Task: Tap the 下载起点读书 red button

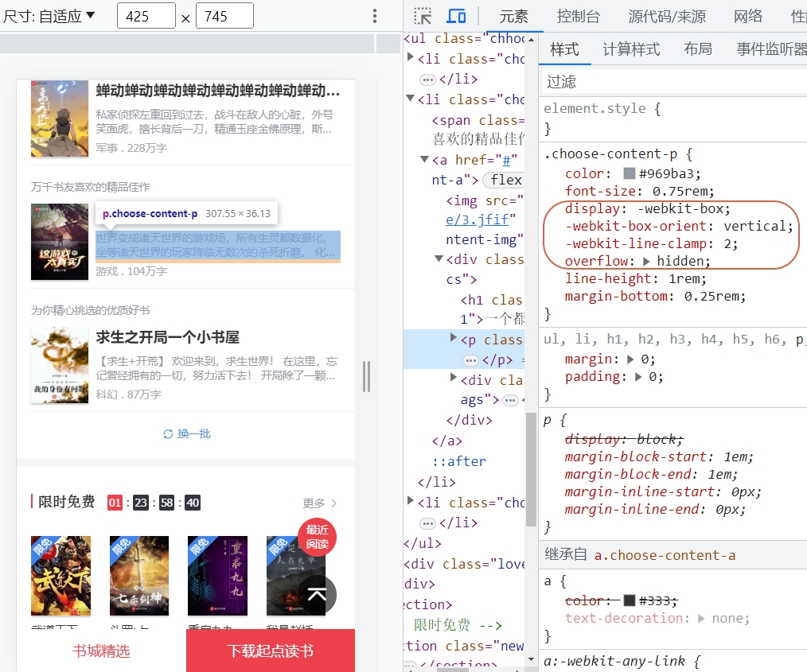Action: click(271, 651)
